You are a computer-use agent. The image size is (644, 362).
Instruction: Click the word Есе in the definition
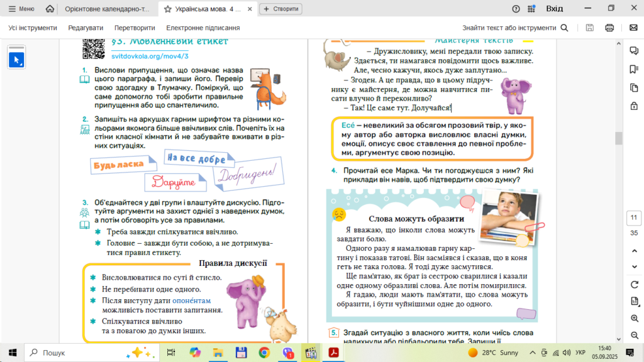point(348,125)
